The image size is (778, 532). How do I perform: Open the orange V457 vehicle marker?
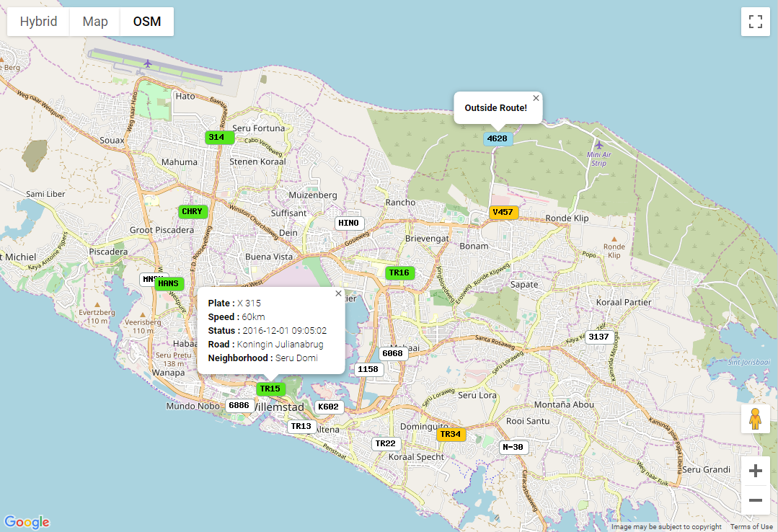point(503,212)
